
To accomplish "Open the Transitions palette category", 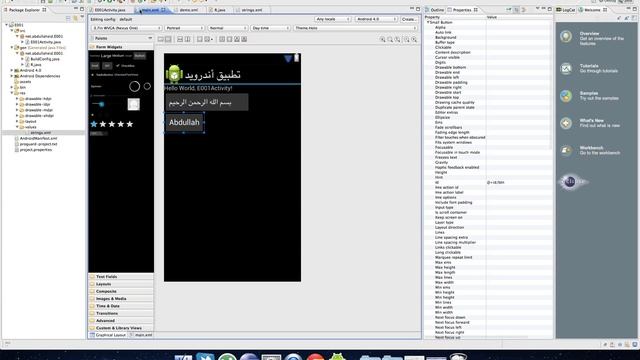I will click(x=121, y=313).
